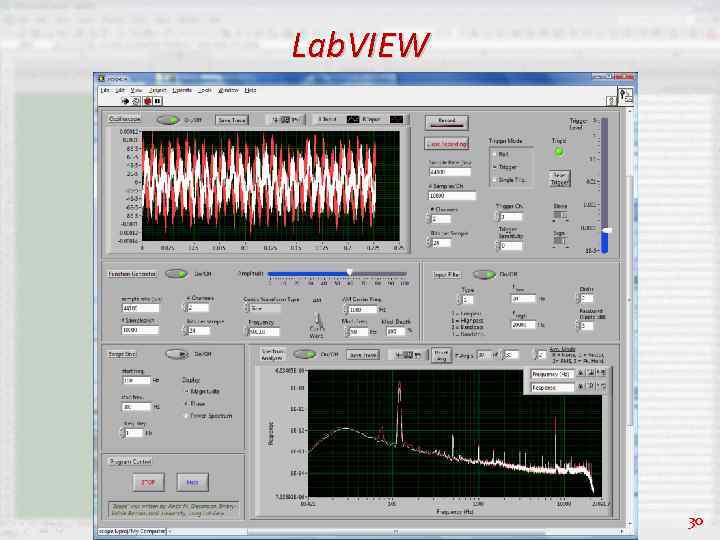
Task: Click the oscilloscope Save Trace button
Action: [x=232, y=120]
